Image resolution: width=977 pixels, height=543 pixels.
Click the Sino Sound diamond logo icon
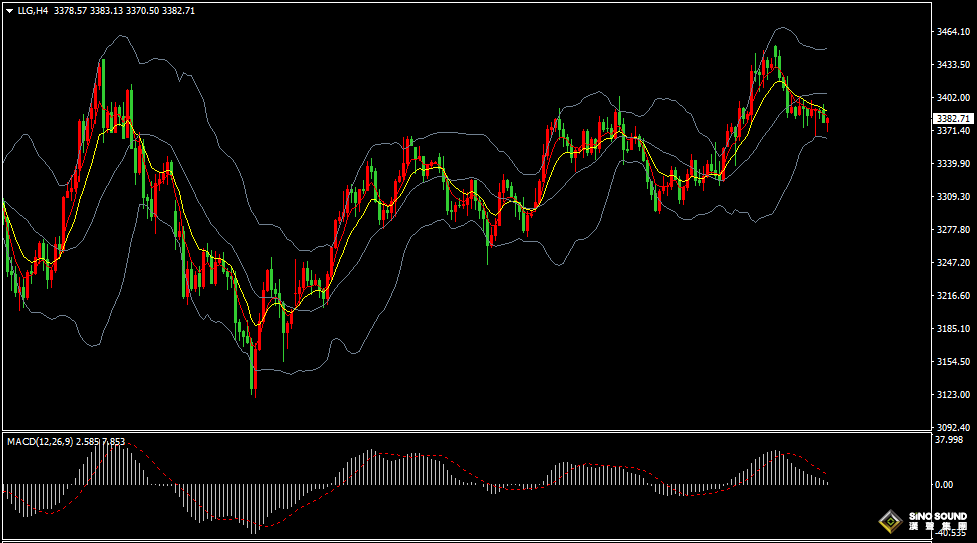[x=888, y=521]
